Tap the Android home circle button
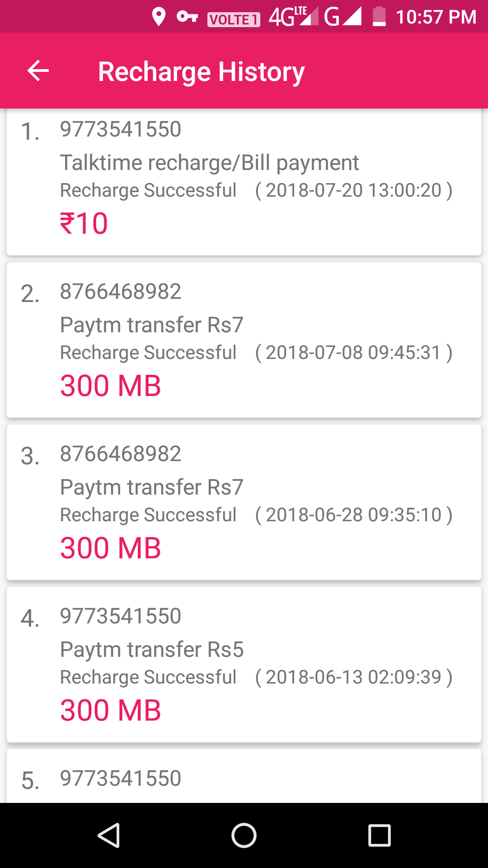This screenshot has width=488, height=868. [x=244, y=835]
